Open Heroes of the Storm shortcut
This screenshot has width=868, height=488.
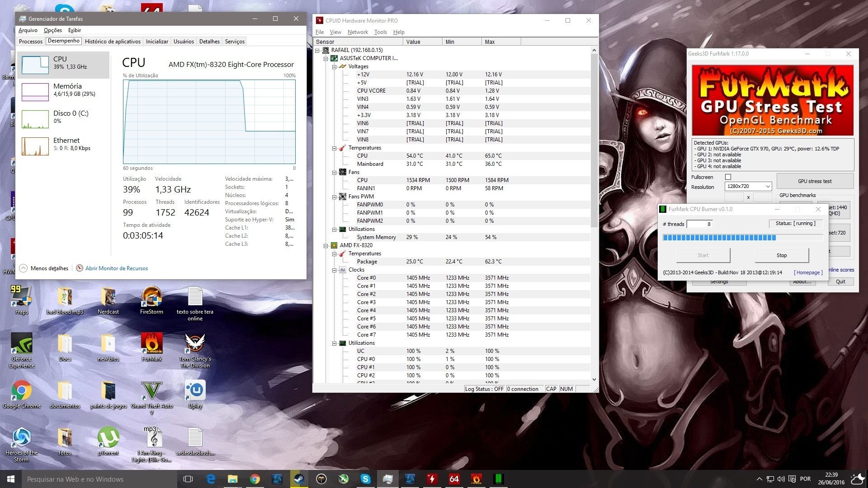[21, 445]
